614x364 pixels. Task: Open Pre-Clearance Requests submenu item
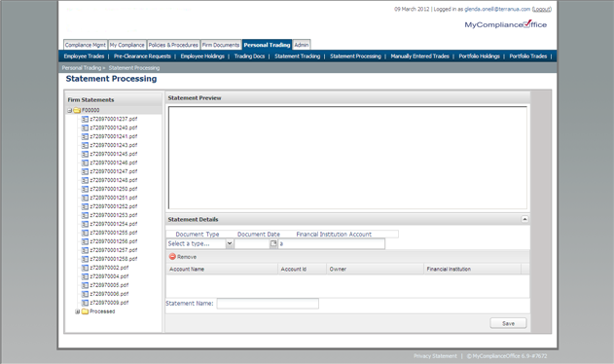tap(142, 56)
